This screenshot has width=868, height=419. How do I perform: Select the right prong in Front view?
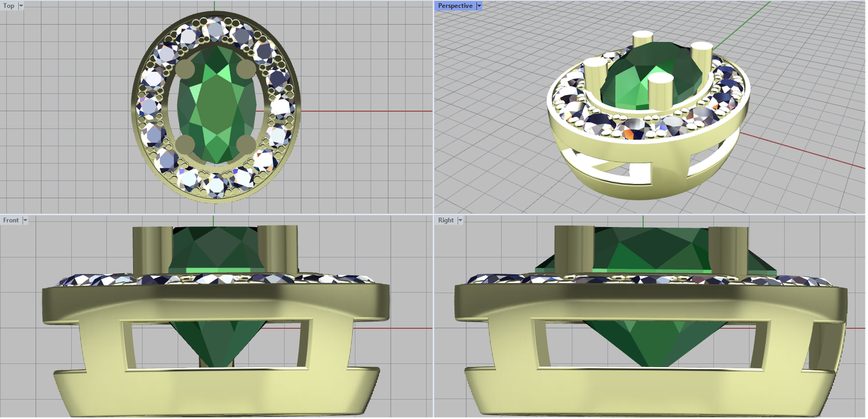coord(278,249)
